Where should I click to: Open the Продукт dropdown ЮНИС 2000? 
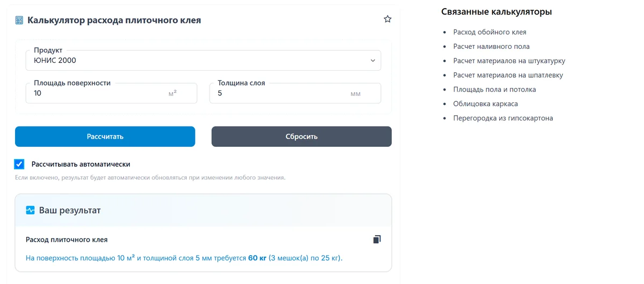click(x=203, y=61)
